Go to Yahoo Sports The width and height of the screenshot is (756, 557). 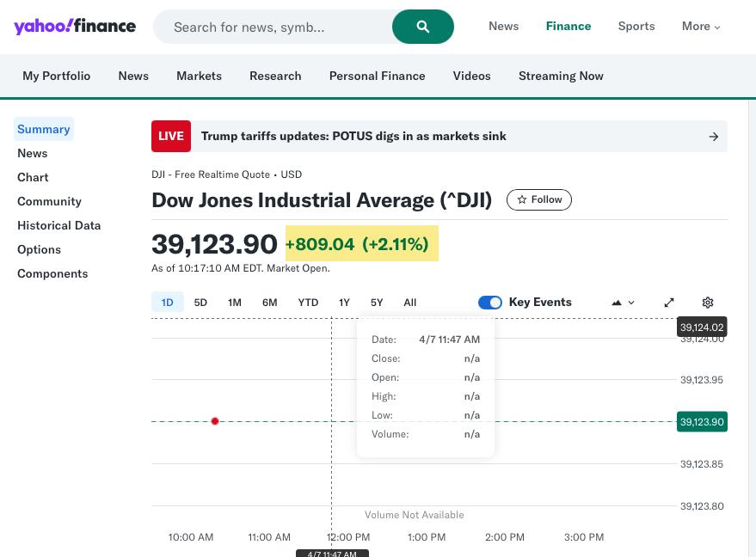(x=636, y=27)
